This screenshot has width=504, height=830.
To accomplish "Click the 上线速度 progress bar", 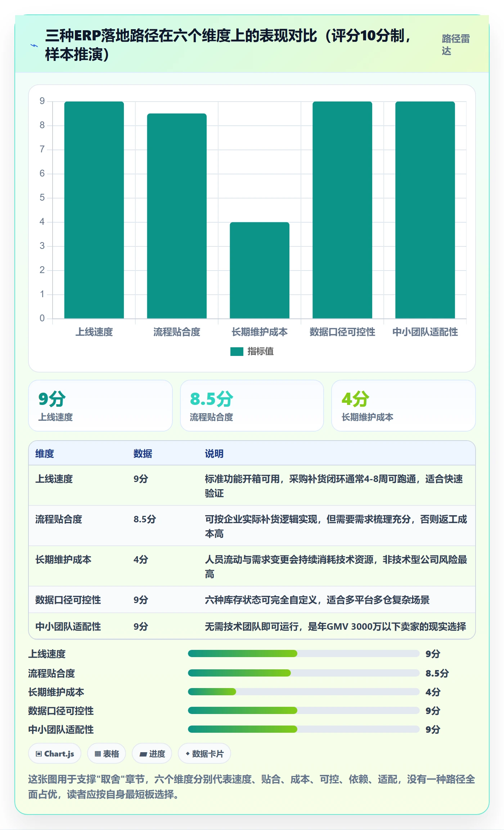I will [x=304, y=653].
